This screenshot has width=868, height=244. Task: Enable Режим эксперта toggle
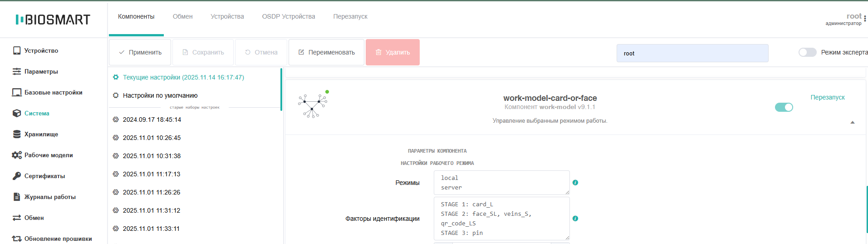[x=808, y=52]
